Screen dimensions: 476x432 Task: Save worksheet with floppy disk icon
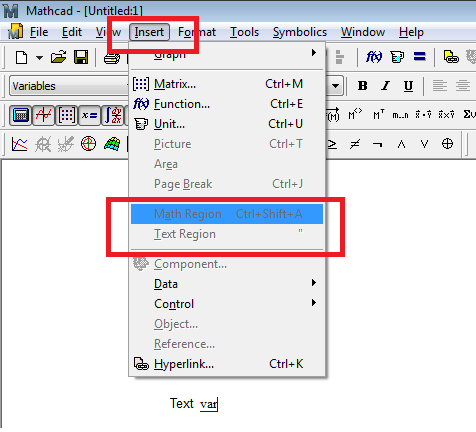(81, 57)
